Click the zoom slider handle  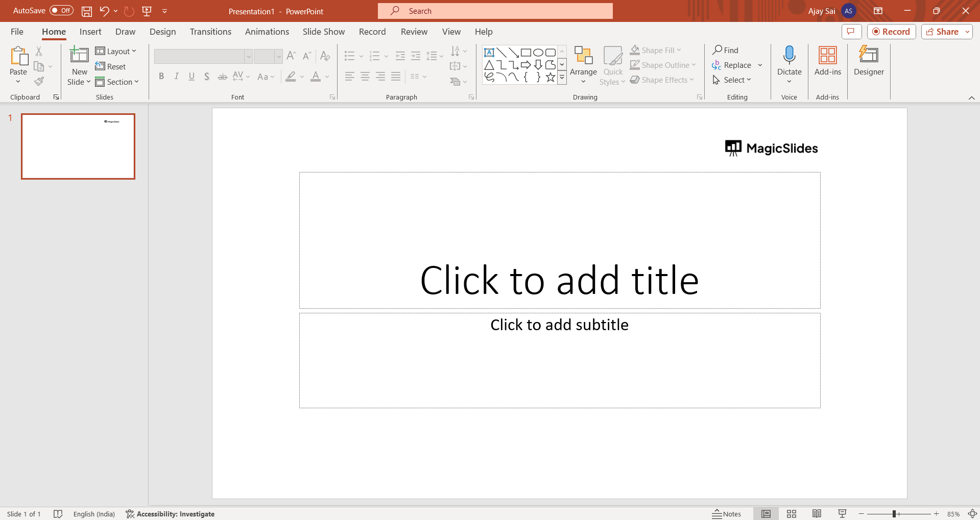pyautogui.click(x=894, y=514)
